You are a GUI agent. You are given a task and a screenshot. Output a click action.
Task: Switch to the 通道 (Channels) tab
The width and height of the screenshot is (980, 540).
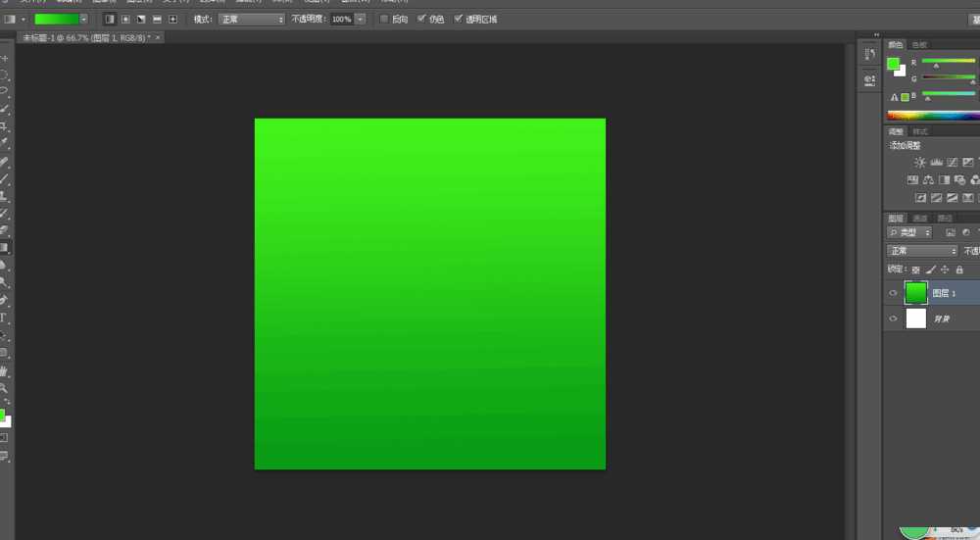click(x=920, y=219)
